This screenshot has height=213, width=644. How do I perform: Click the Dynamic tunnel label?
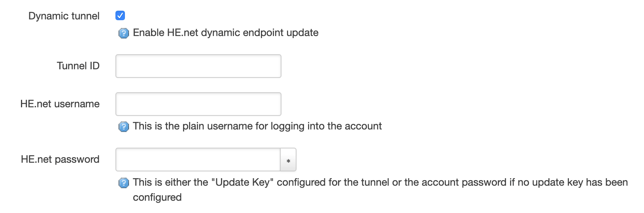64,16
